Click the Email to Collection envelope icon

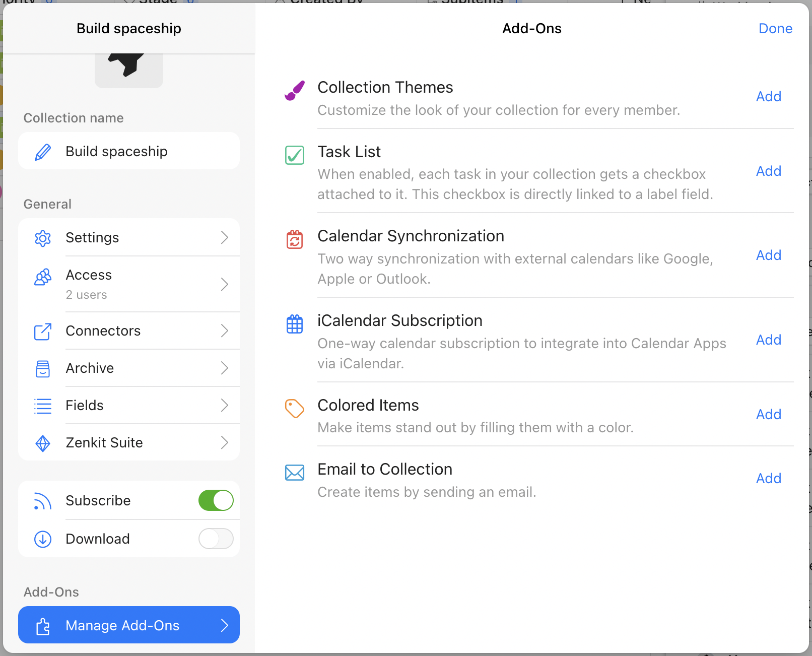(295, 473)
